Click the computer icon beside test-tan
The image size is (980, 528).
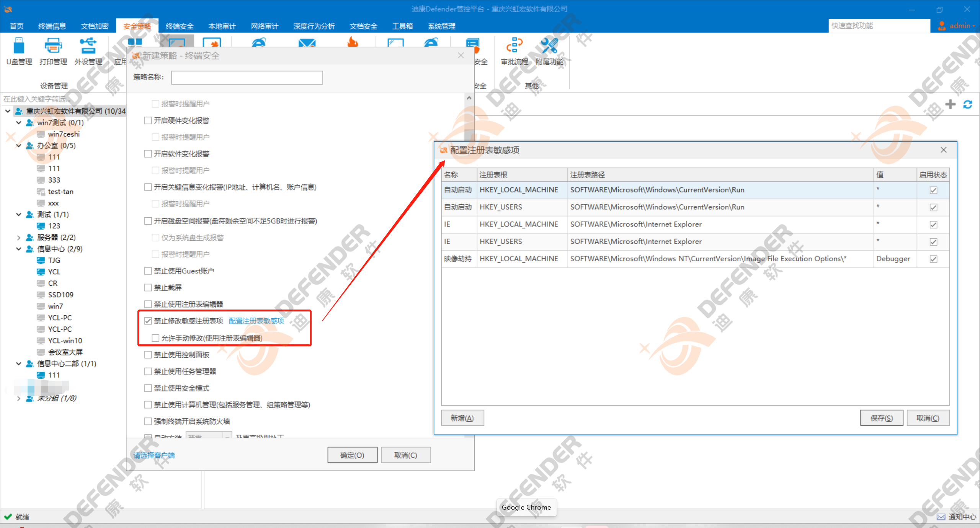[x=41, y=192]
